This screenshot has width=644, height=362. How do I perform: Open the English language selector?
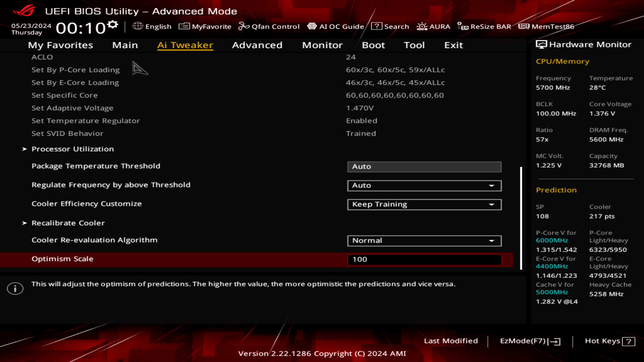pos(153,26)
